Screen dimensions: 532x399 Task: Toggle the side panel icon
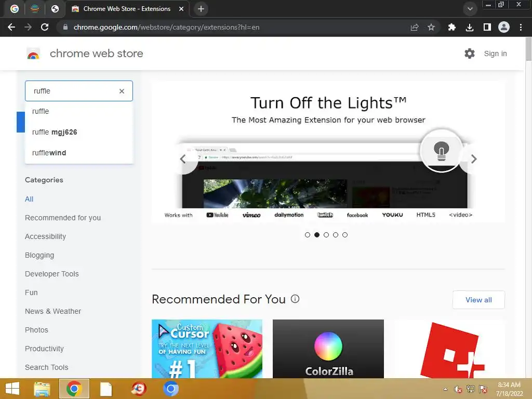click(487, 27)
